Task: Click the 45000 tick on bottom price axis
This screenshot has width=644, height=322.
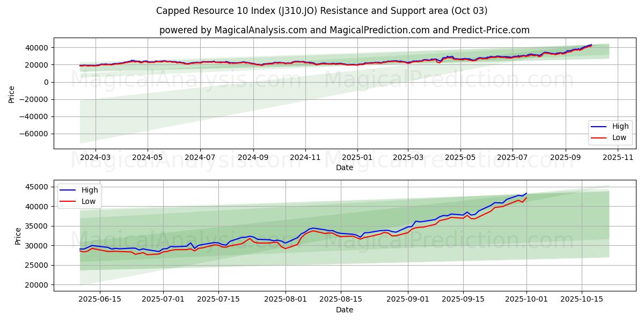Action: click(38, 187)
